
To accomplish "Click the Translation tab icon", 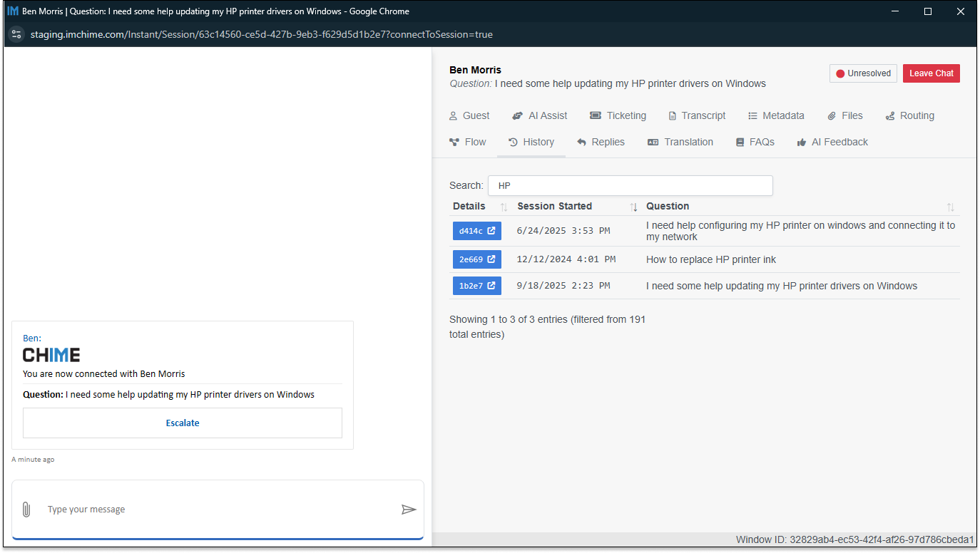I will (x=653, y=143).
